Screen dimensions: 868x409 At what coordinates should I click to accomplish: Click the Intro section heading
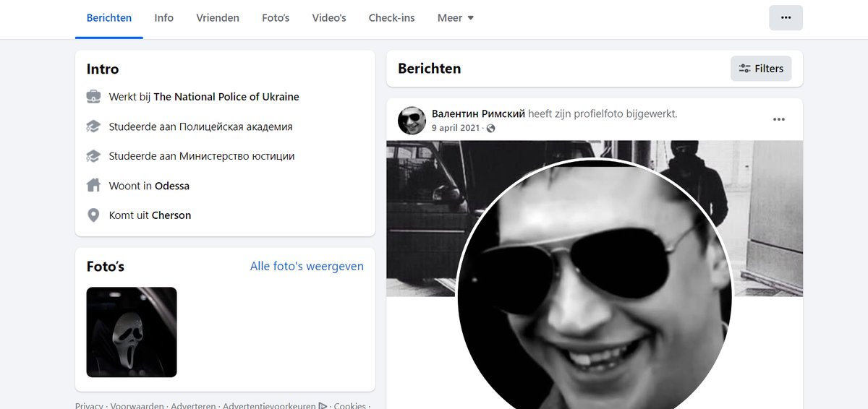[103, 69]
